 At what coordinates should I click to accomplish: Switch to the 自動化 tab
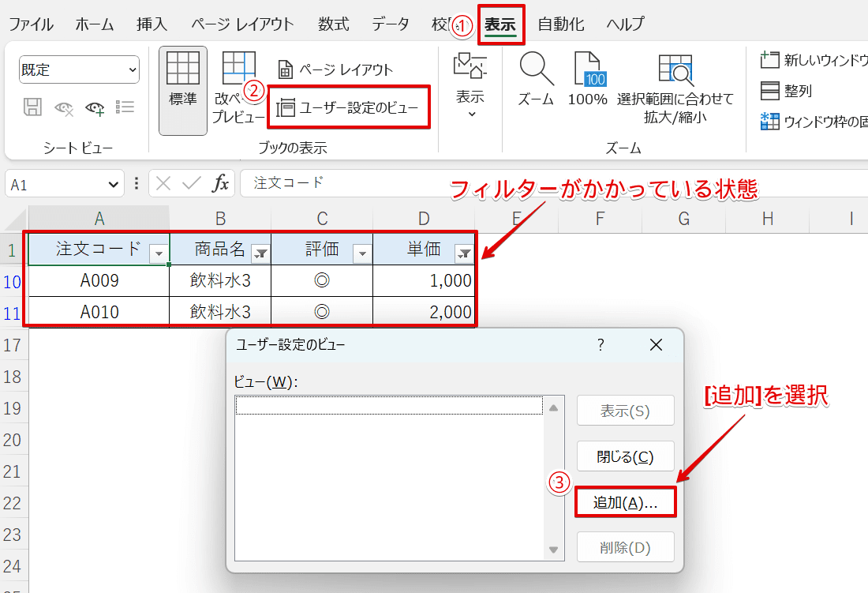pyautogui.click(x=561, y=24)
